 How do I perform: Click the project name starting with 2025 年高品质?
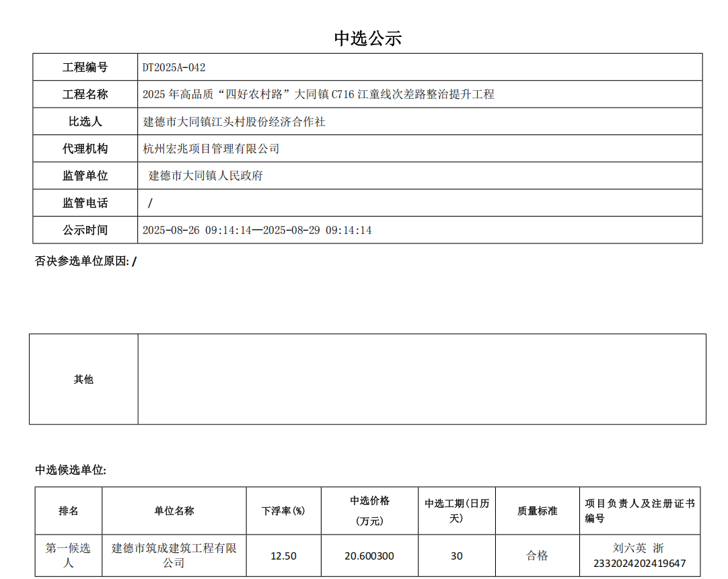point(318,94)
